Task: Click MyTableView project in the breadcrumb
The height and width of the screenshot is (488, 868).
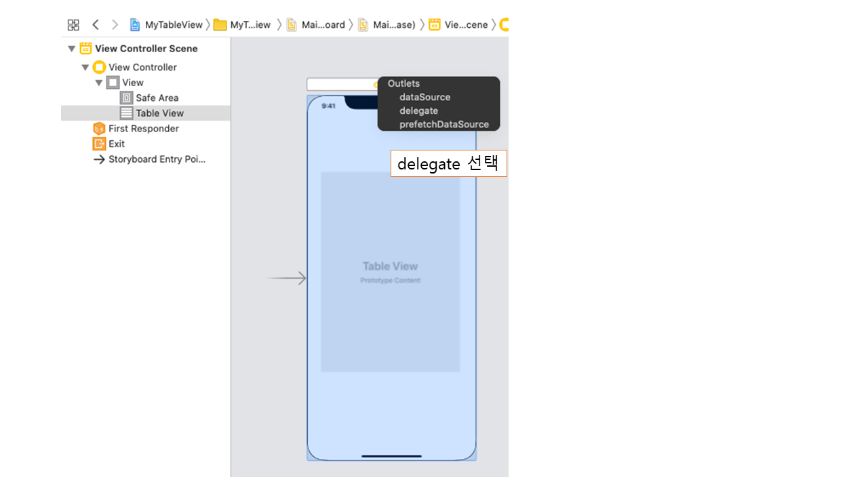Action: pos(167,25)
